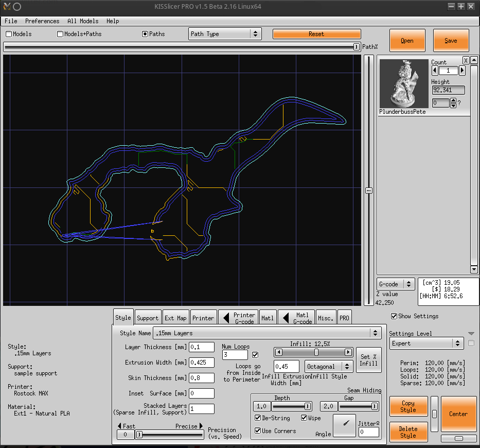
Task: Click the model list scroll-up arrow
Action: (x=474, y=60)
